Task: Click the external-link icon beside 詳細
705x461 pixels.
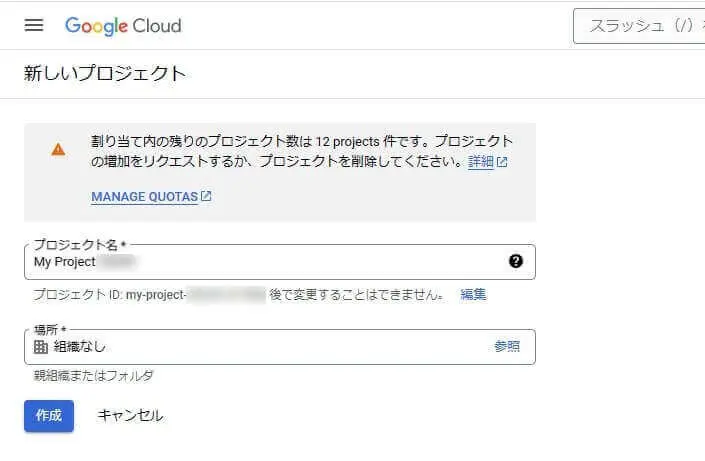Action: click(502, 161)
